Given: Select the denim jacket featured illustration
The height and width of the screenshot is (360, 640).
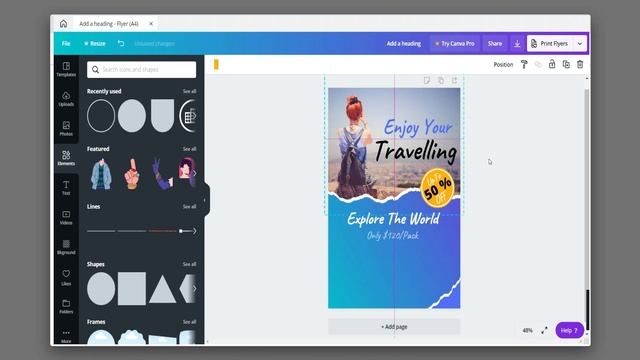Looking at the screenshot, I should click(101, 174).
